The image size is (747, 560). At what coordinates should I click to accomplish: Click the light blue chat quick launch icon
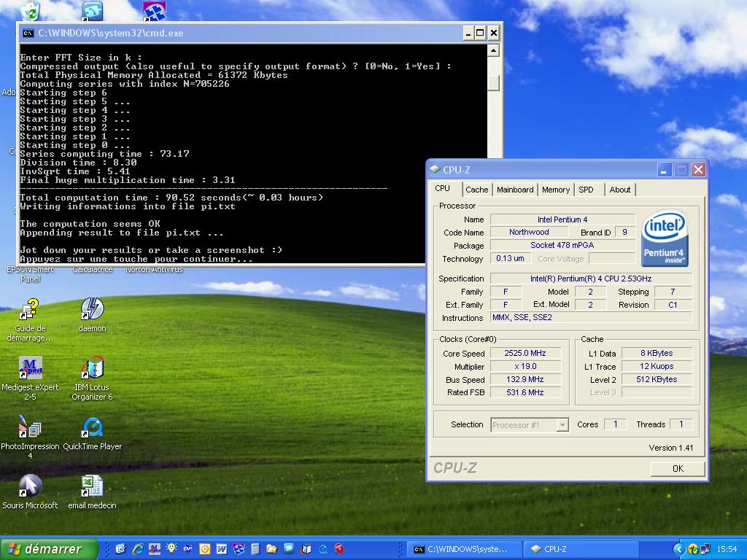coord(289,548)
